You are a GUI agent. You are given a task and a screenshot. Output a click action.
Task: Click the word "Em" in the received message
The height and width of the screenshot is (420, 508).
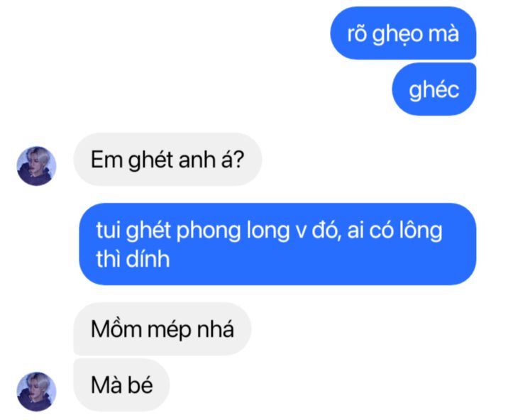click(106, 160)
